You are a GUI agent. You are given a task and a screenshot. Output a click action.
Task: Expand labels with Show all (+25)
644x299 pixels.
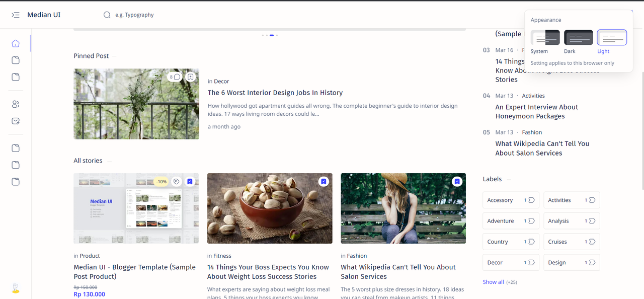click(500, 282)
